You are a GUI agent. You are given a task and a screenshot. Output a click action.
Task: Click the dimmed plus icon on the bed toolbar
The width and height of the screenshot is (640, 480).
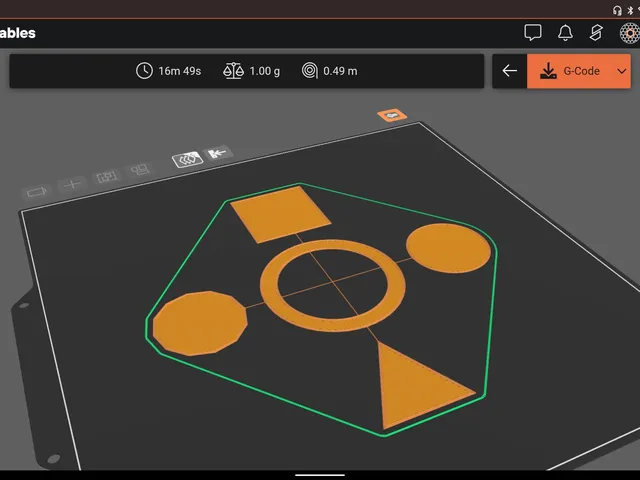[x=72, y=184]
